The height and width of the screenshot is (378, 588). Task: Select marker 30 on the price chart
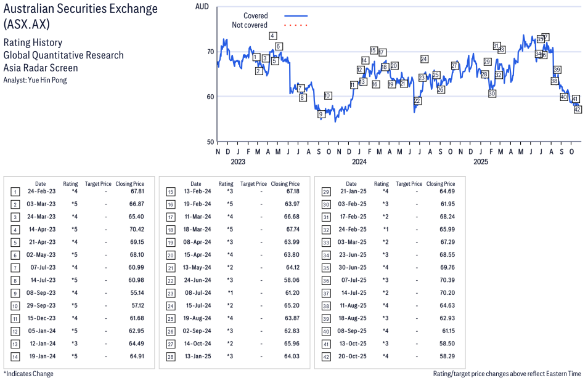(x=492, y=94)
